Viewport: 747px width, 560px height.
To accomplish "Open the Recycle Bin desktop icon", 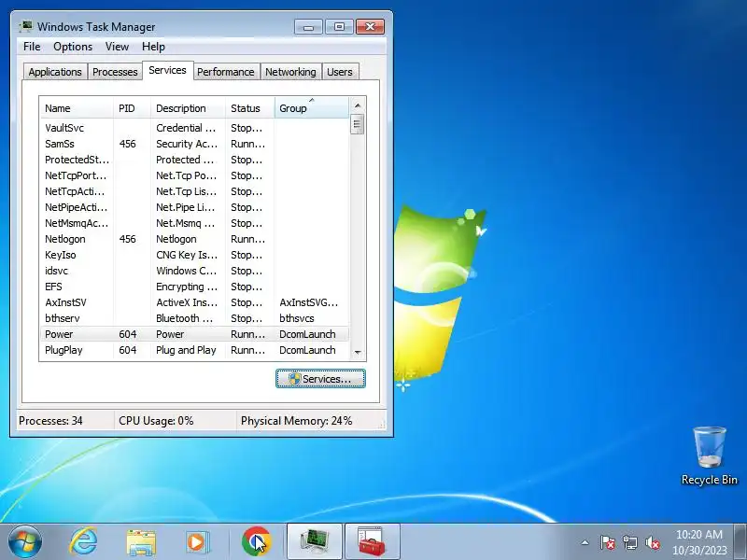I will (710, 455).
